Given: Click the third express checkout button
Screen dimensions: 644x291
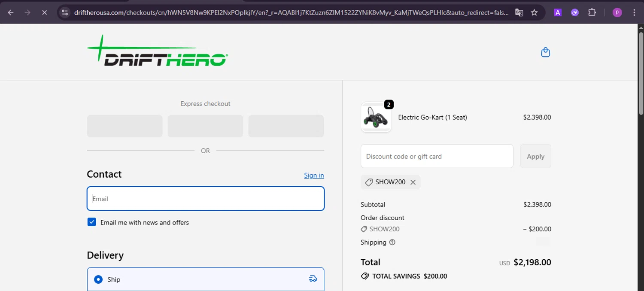Looking at the screenshot, I should coord(286,126).
